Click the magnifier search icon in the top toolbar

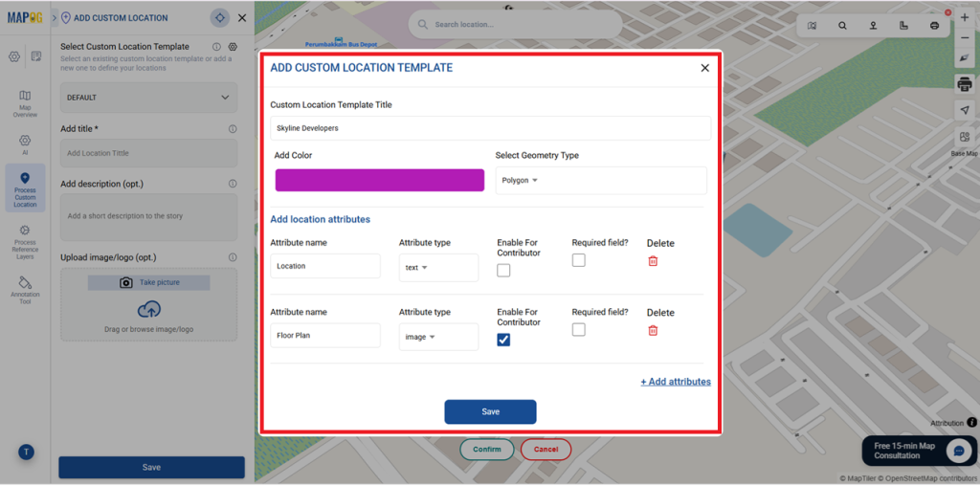coord(842,26)
